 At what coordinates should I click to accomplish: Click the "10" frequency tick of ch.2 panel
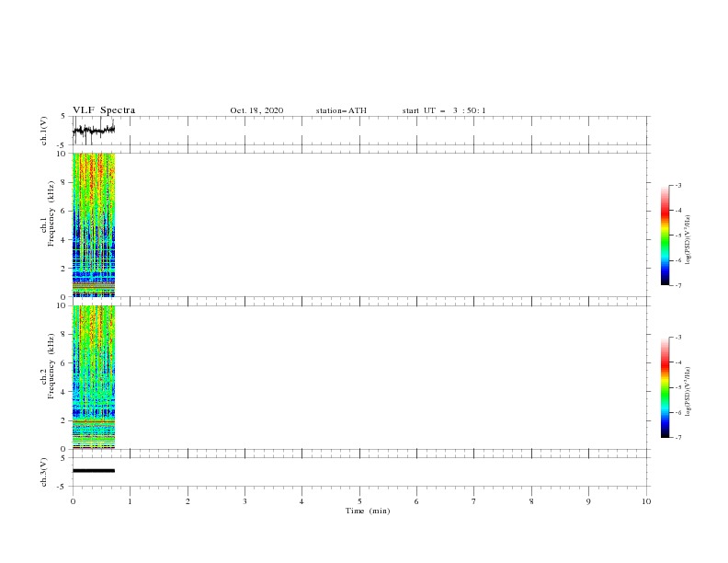(x=61, y=305)
